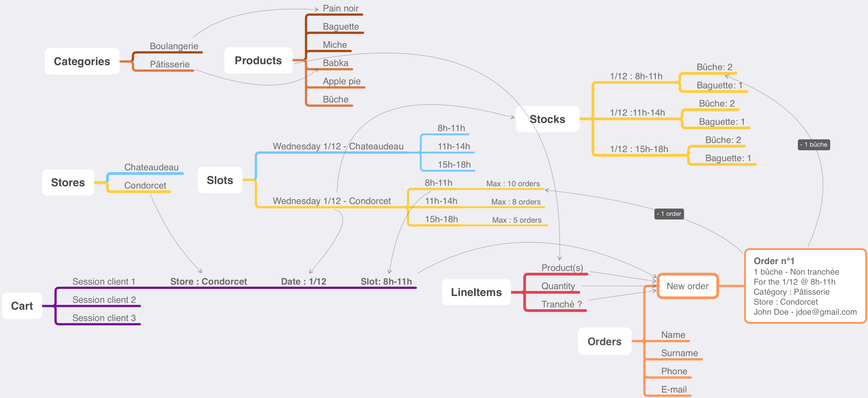868x398 pixels.
Task: Click the Slots main node
Action: click(220, 180)
